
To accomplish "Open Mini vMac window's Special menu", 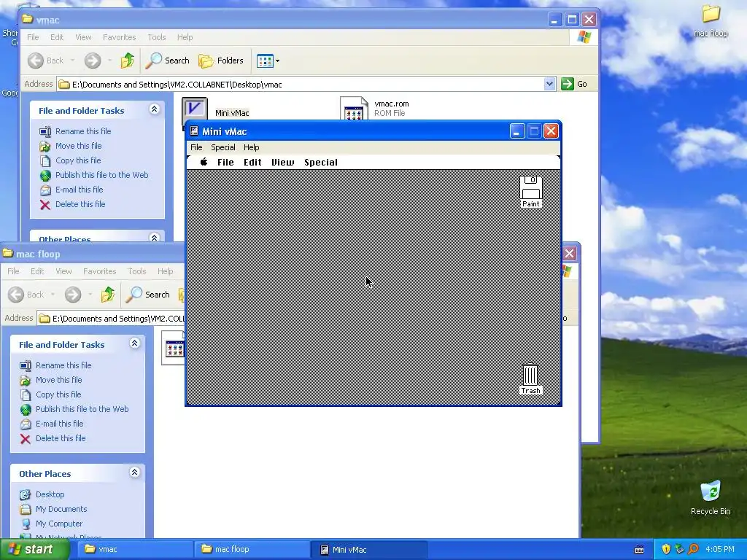I will pyautogui.click(x=223, y=147).
